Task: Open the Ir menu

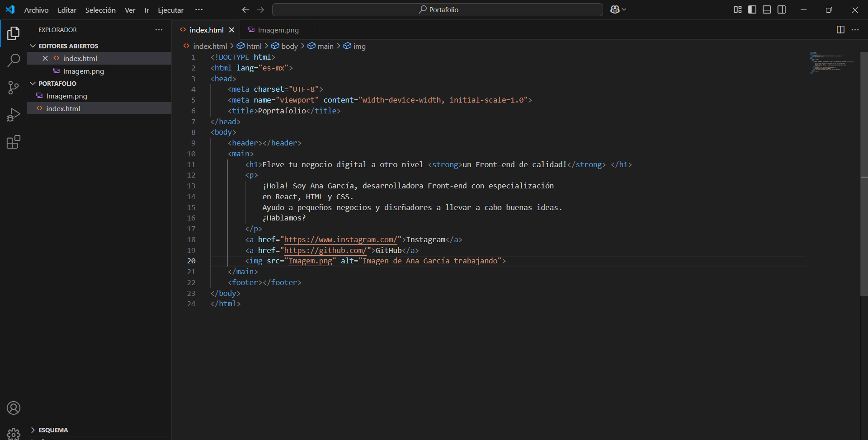Action: click(x=146, y=10)
